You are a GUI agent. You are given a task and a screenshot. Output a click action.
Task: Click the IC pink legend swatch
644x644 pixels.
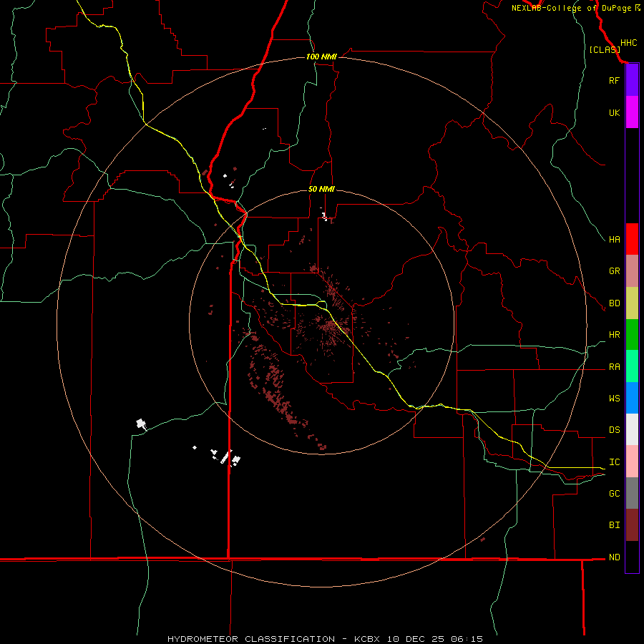[x=632, y=462]
